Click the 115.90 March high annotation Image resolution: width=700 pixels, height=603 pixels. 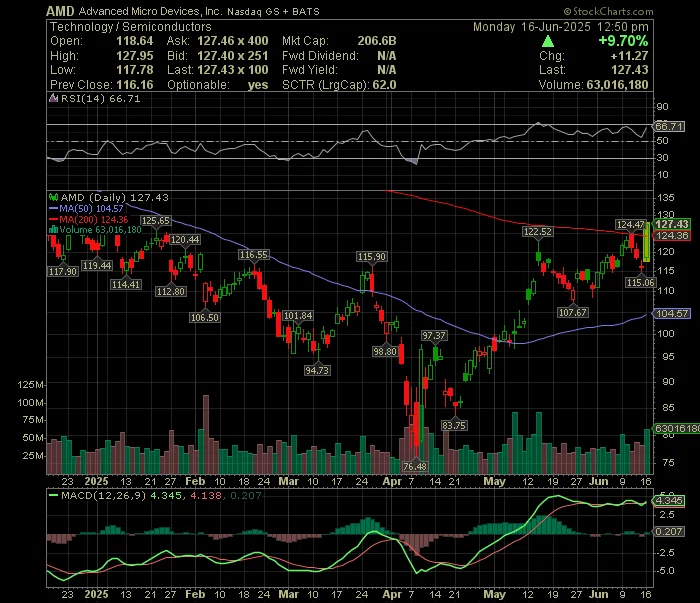pos(372,257)
